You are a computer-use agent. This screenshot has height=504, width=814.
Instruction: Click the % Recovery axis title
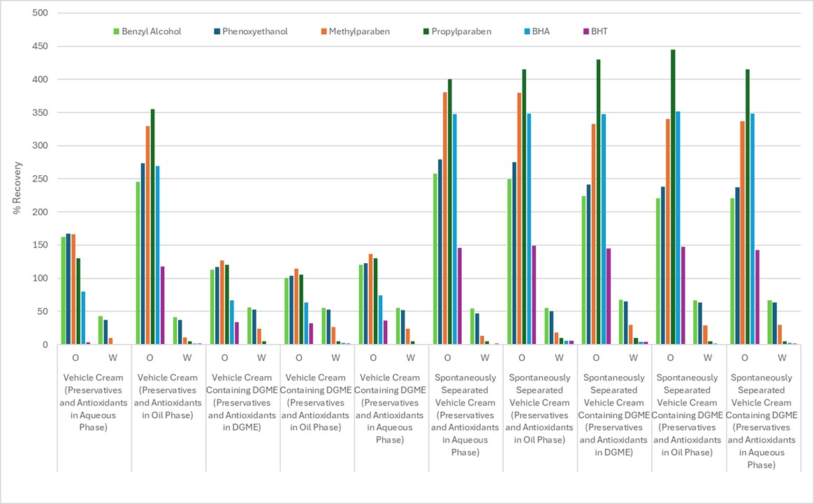[x=18, y=178]
